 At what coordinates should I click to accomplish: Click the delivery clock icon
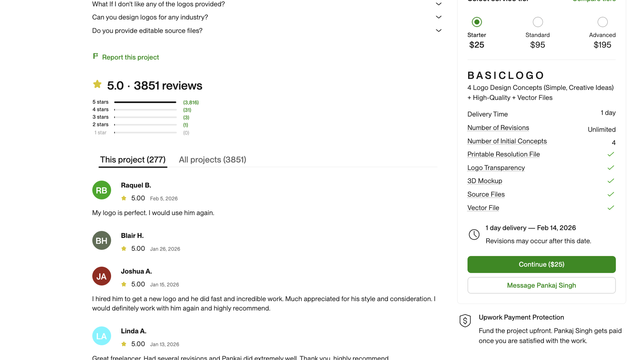coord(474,234)
